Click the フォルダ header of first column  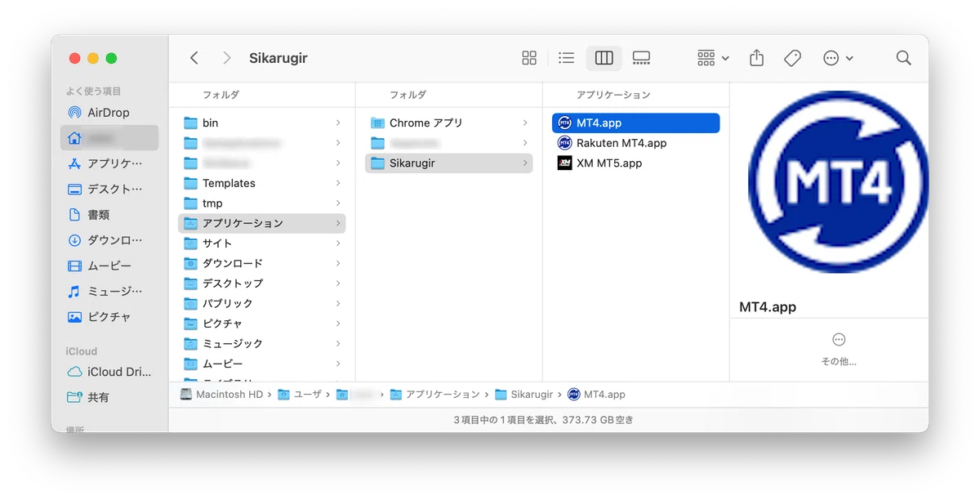[x=220, y=95]
